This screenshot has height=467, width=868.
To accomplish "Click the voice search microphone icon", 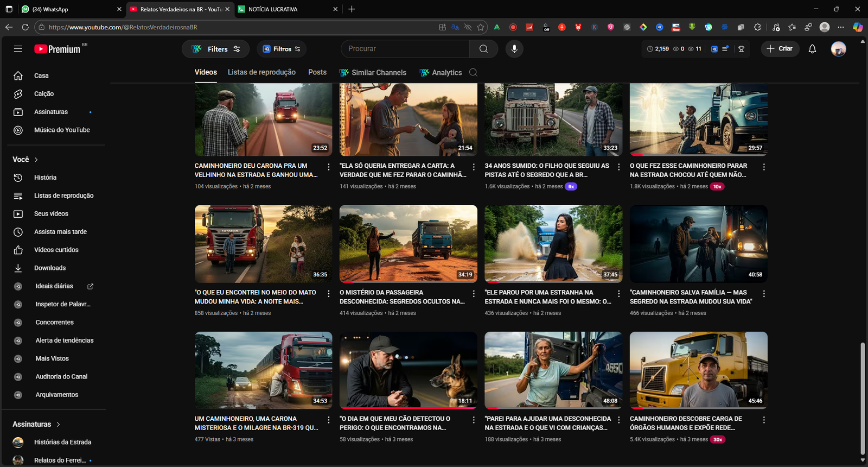I will [x=514, y=49].
